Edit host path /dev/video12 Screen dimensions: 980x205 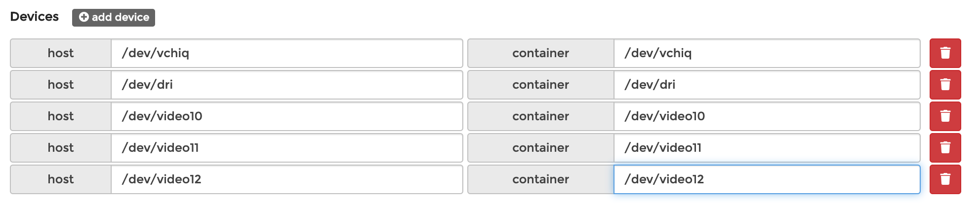pyautogui.click(x=286, y=179)
